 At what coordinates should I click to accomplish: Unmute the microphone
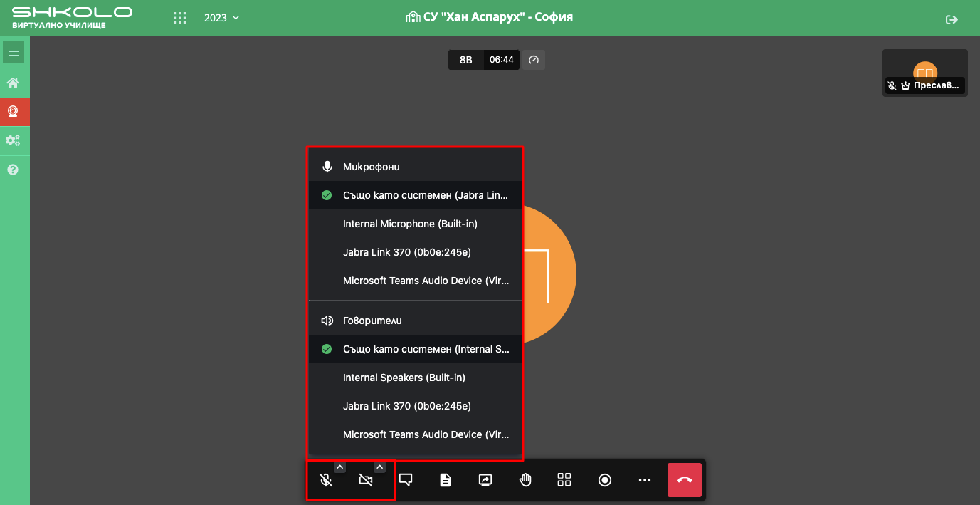coord(326,480)
